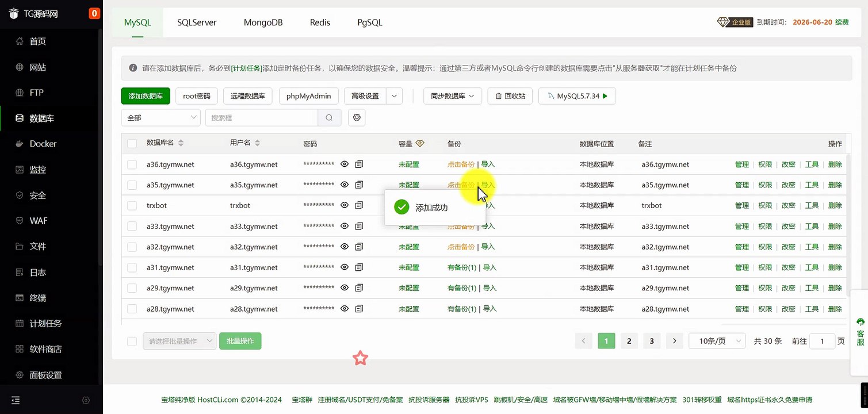868x414 pixels.
Task: Switch to Redis tab
Action: (x=320, y=22)
